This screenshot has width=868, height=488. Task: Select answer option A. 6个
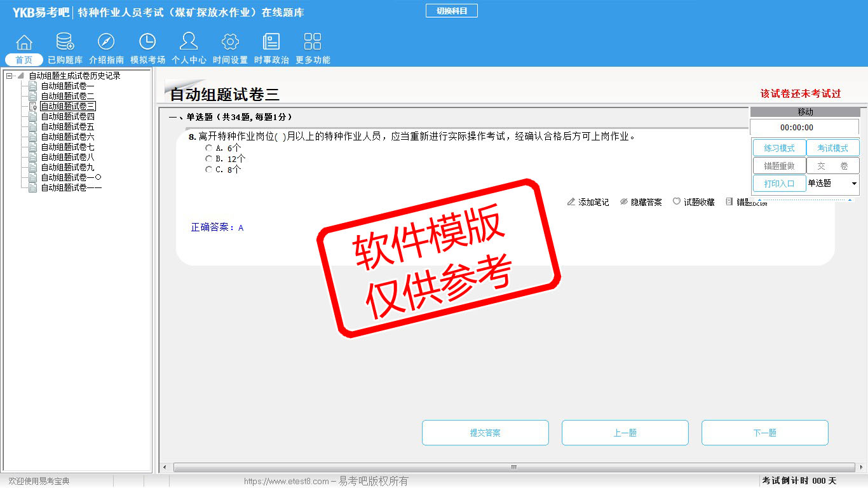(x=209, y=148)
